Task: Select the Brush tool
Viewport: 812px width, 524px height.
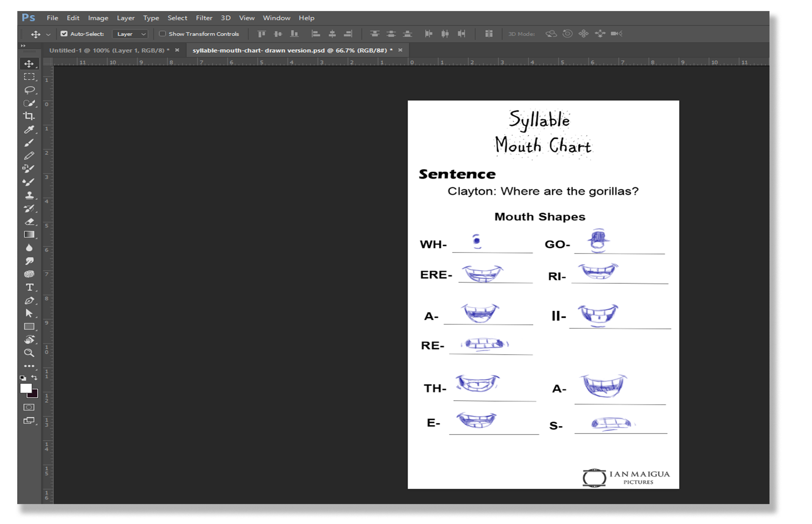Action: tap(29, 143)
